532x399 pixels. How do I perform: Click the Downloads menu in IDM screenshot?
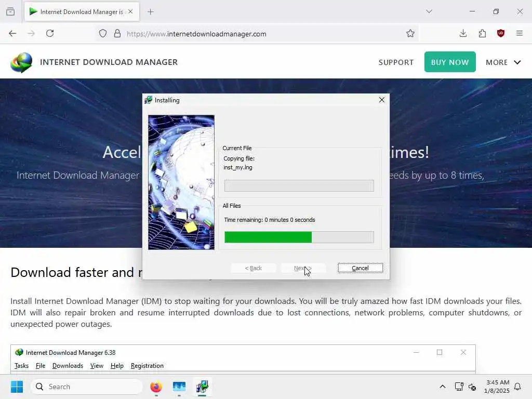[68, 365]
